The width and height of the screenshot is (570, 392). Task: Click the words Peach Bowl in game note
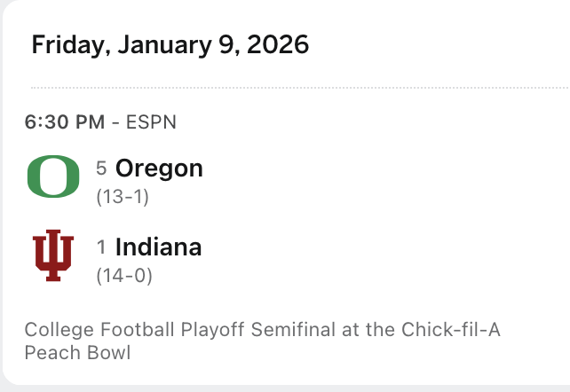(x=78, y=352)
